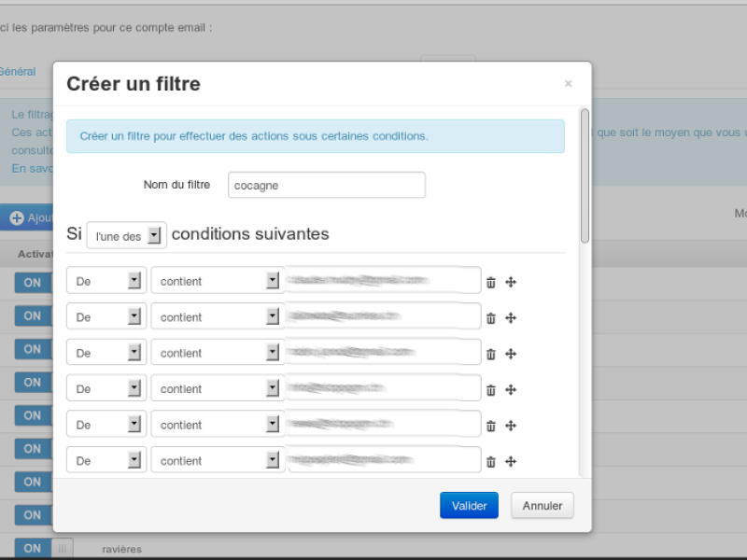Click the fourth condition's move handle

click(511, 390)
